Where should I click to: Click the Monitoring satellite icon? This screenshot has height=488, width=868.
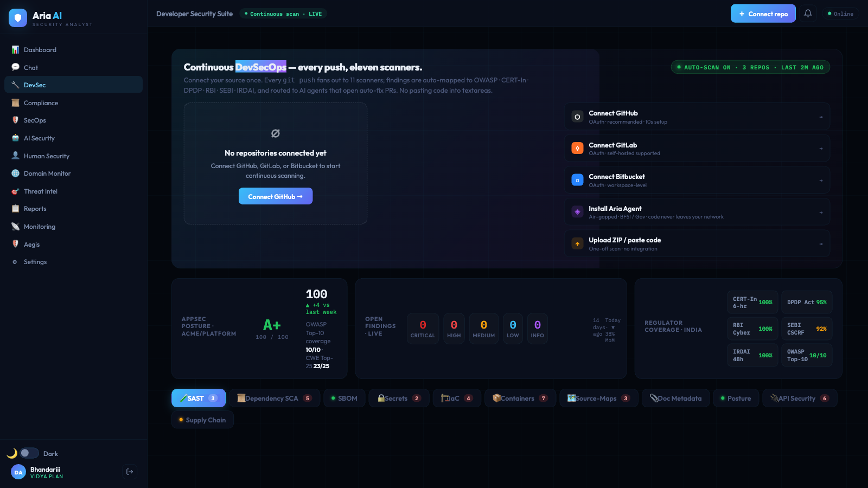15,227
